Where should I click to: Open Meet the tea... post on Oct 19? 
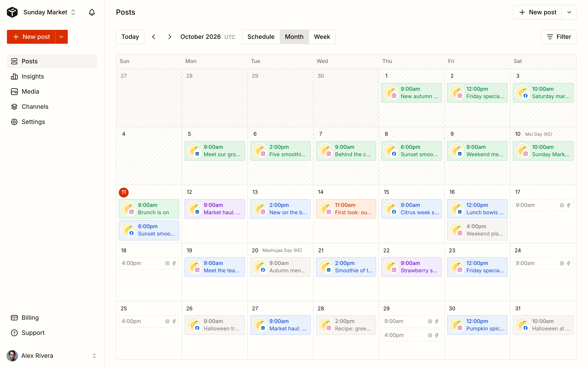[215, 267]
